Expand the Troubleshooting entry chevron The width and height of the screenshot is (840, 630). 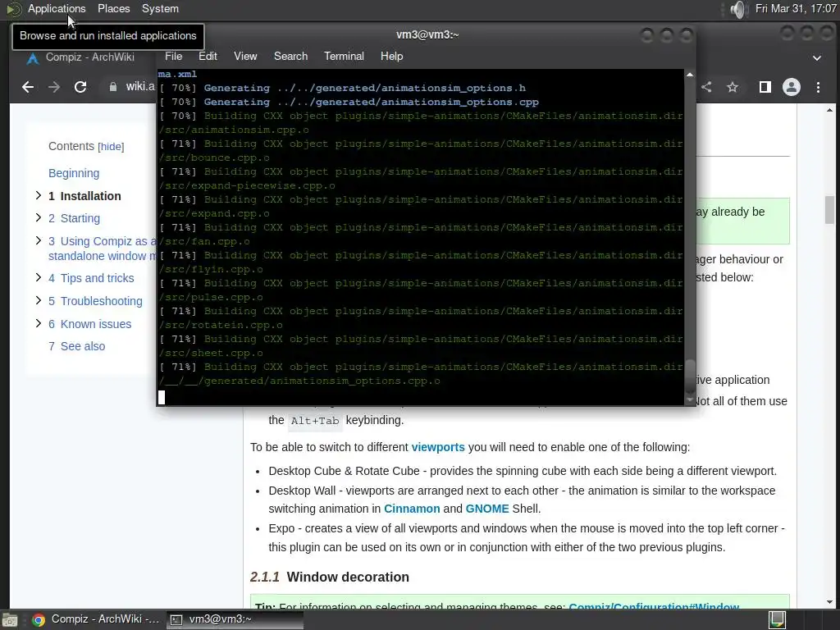click(x=38, y=300)
